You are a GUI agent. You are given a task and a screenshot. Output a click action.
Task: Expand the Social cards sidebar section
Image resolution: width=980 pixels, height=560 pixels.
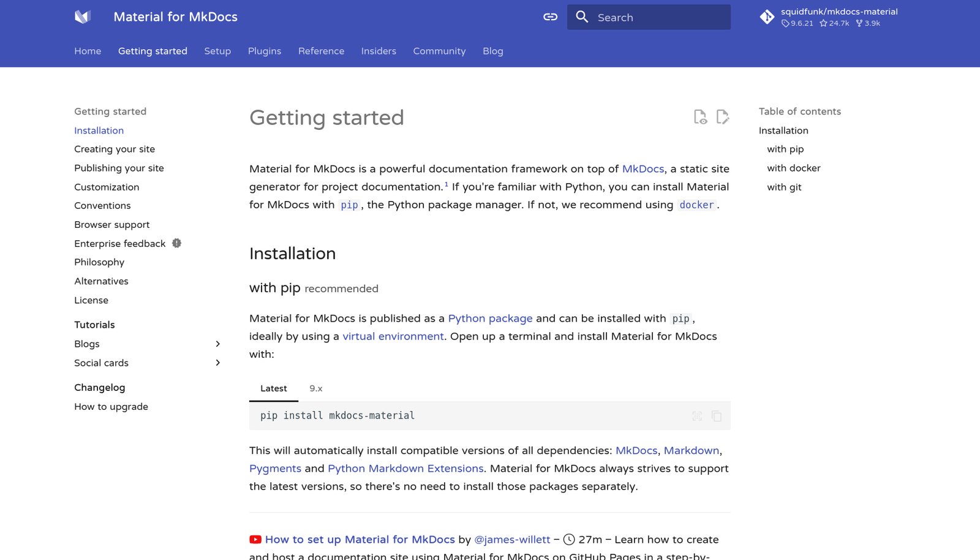pyautogui.click(x=217, y=363)
